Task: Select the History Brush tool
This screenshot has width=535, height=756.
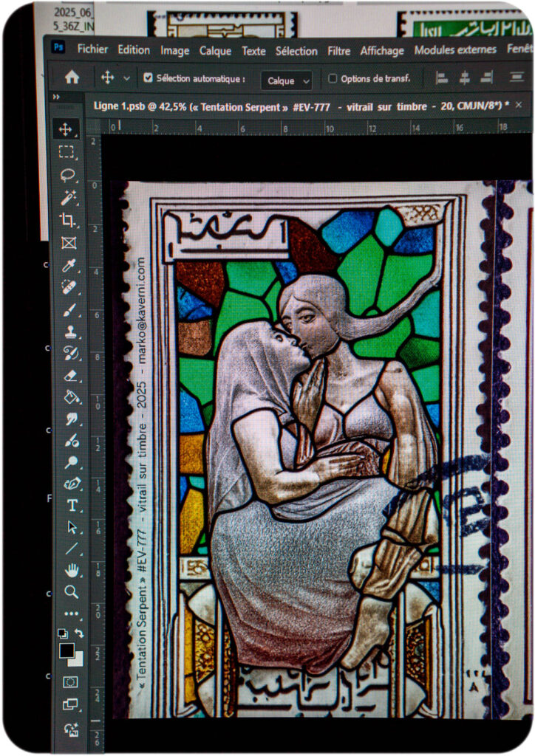Action: coord(70,354)
